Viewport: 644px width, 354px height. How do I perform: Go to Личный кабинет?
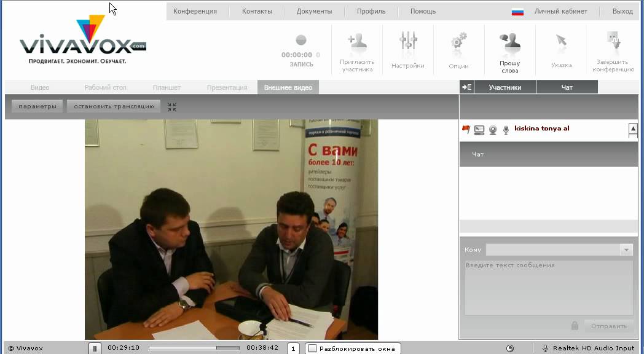pos(560,12)
